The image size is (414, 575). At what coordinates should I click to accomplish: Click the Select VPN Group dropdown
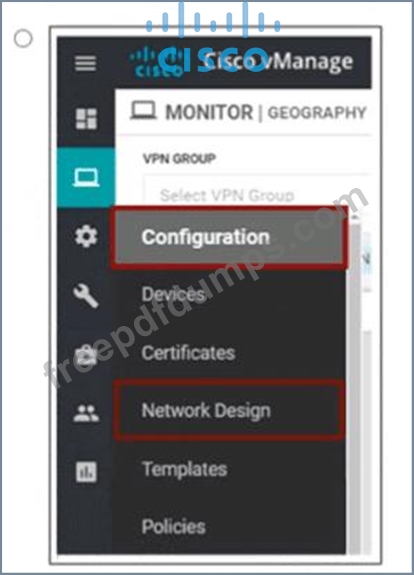pyautogui.click(x=255, y=194)
